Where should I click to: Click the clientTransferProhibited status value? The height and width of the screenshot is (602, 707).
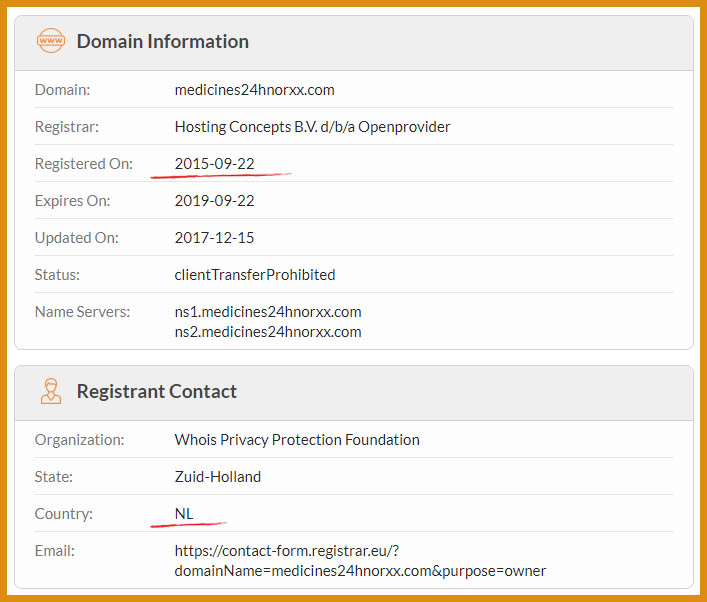[x=255, y=275]
